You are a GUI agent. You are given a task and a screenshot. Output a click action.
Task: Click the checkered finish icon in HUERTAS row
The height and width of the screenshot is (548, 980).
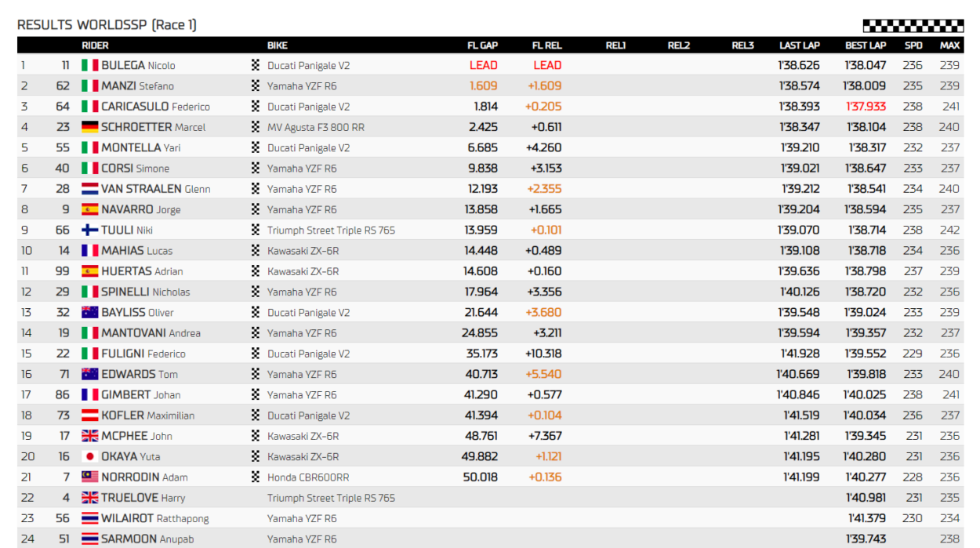[255, 271]
